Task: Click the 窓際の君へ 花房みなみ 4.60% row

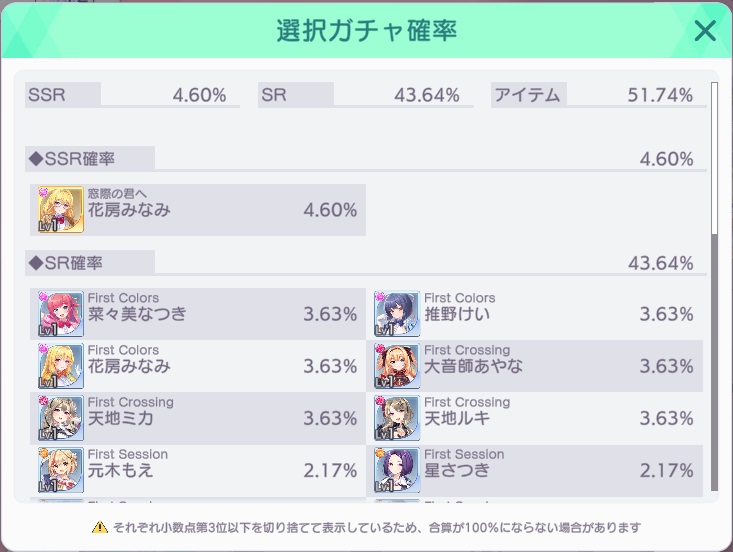Action: [x=198, y=210]
